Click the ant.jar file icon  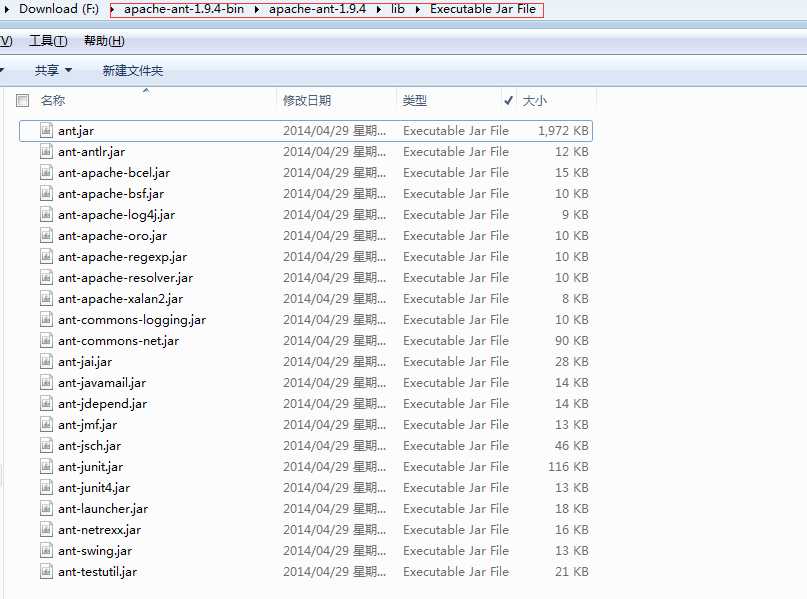click(46, 131)
